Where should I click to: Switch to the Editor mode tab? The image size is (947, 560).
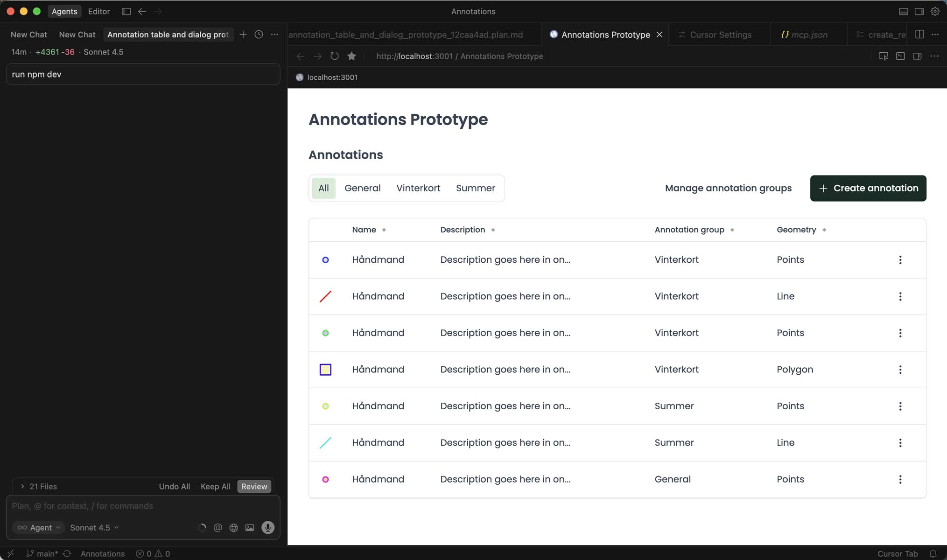99,11
